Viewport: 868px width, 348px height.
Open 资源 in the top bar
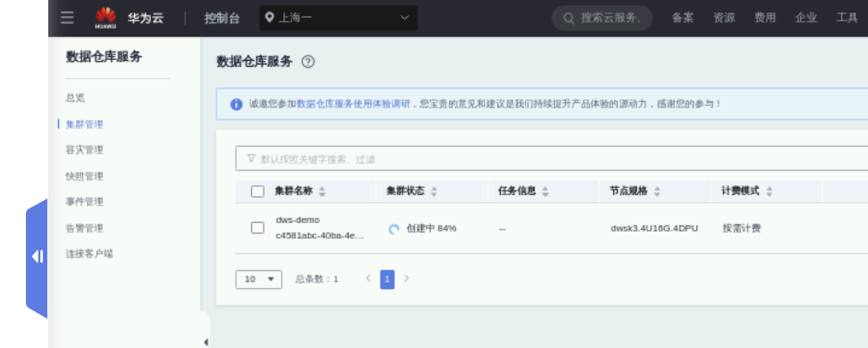[x=724, y=18]
